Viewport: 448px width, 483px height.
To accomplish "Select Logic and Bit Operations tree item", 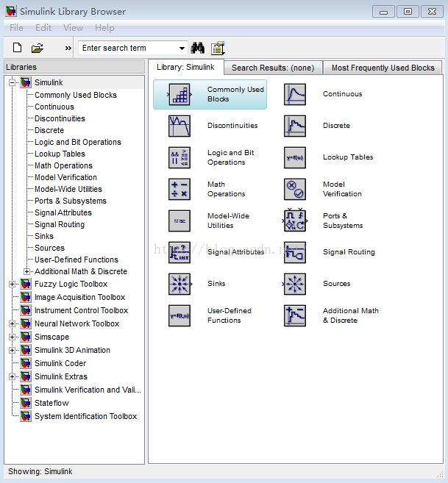I will (78, 142).
